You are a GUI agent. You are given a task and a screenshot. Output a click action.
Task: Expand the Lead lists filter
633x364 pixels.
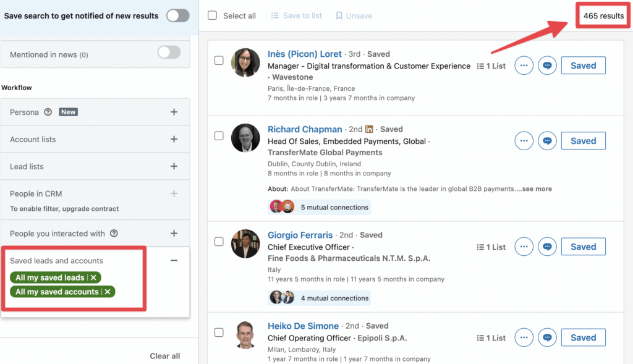(x=174, y=166)
